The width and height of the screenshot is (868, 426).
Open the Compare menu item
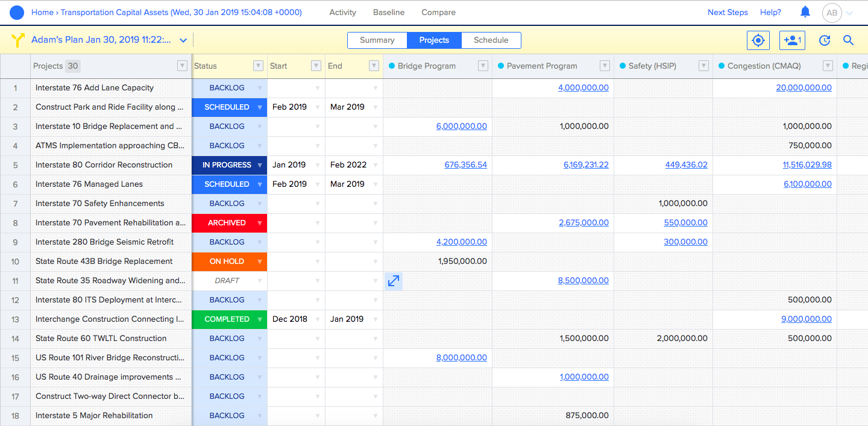click(438, 12)
